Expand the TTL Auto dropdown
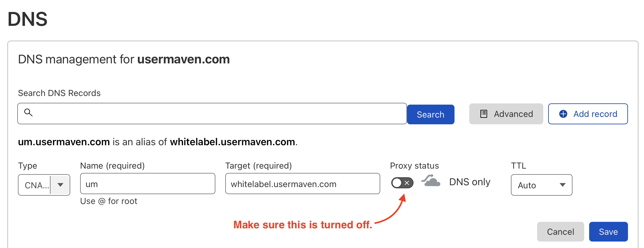 click(541, 185)
